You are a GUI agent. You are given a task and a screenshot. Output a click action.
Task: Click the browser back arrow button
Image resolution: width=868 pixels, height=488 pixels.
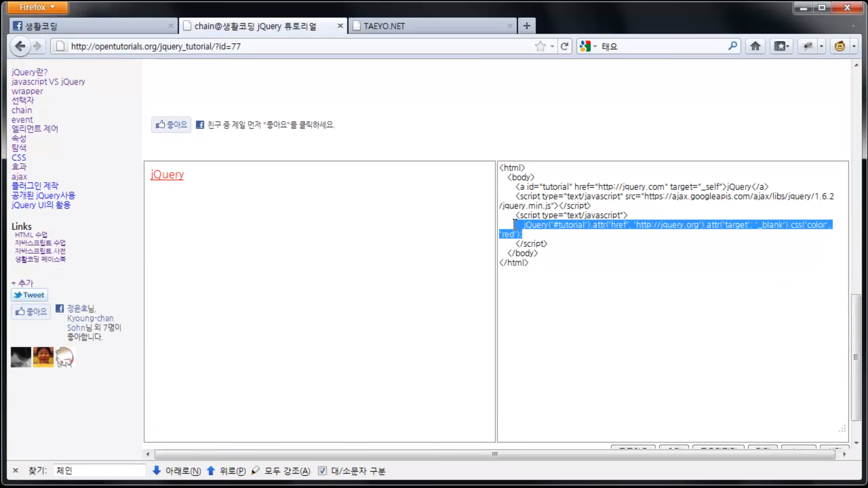point(20,46)
